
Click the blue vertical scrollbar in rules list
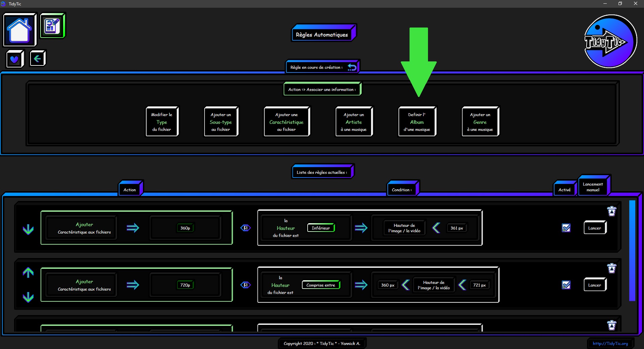(x=632, y=251)
